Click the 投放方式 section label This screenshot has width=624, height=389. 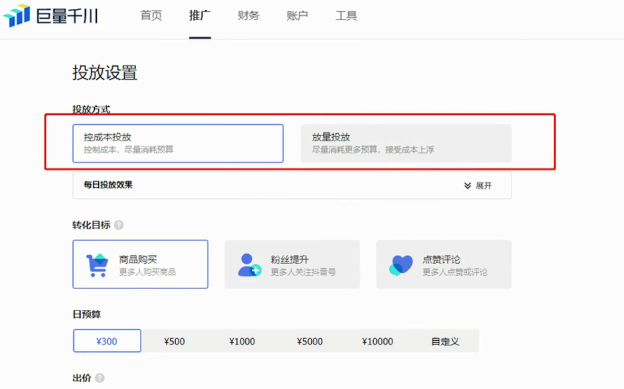[91, 109]
